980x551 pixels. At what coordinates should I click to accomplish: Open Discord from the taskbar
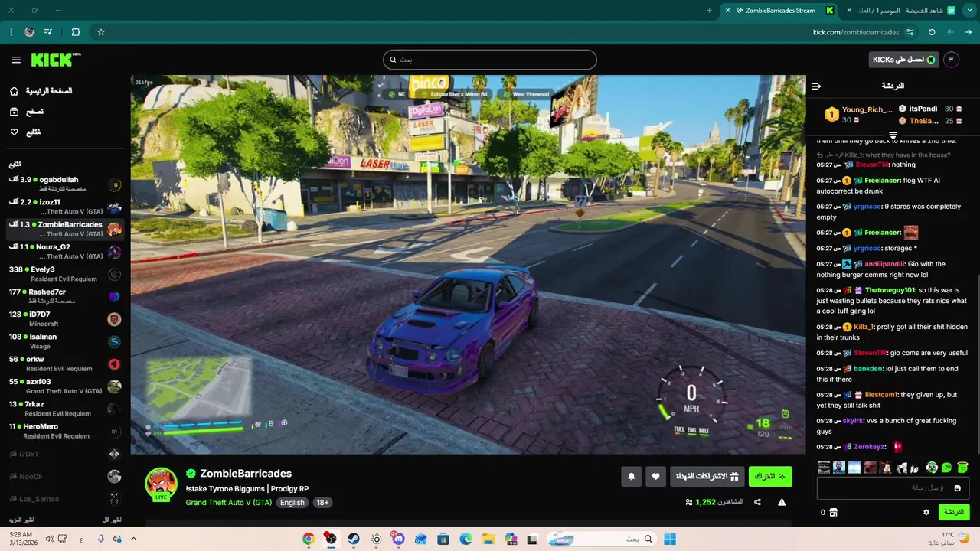pyautogui.click(x=398, y=539)
